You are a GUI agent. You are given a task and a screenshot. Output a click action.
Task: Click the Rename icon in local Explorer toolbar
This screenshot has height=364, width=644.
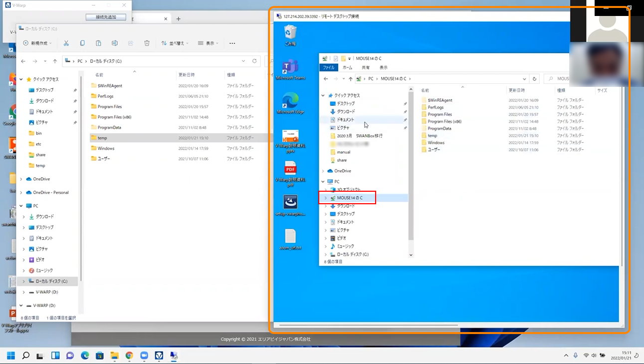pyautogui.click(x=115, y=43)
